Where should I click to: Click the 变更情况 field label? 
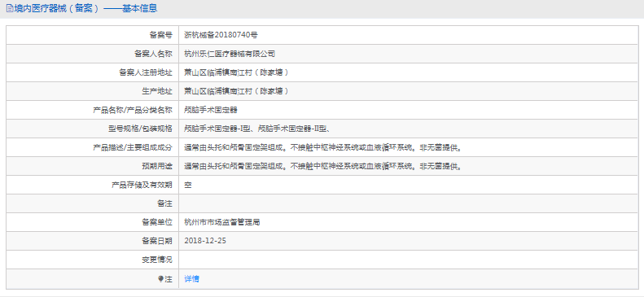point(157,260)
